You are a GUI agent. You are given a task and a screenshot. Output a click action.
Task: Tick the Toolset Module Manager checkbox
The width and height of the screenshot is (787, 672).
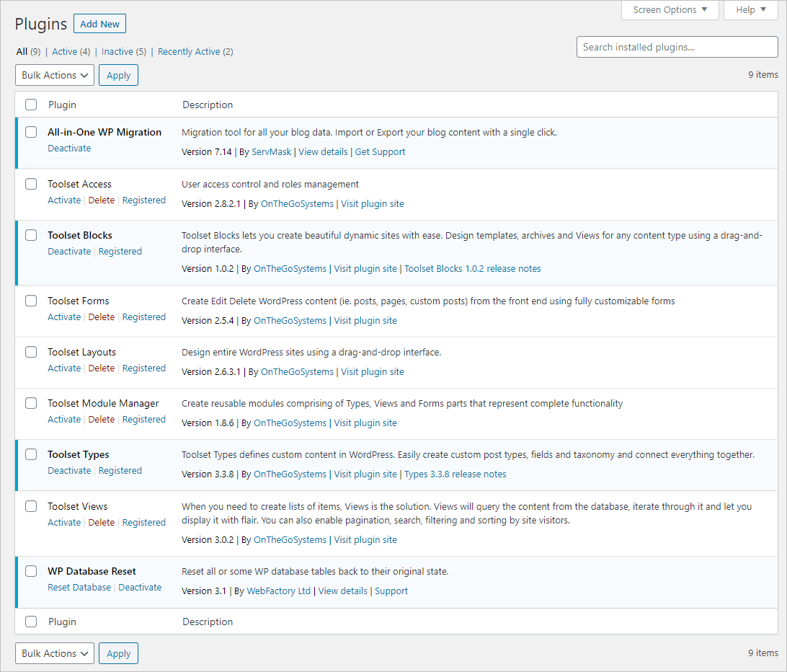click(x=31, y=403)
